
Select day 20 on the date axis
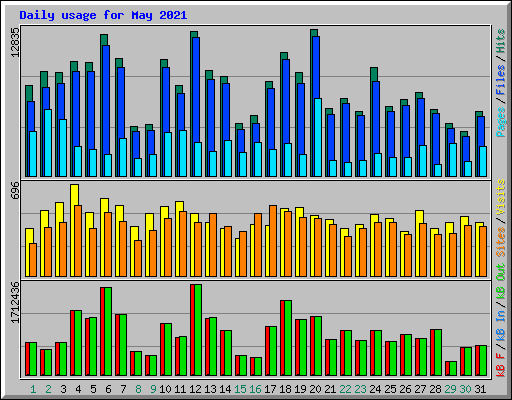[315, 389]
